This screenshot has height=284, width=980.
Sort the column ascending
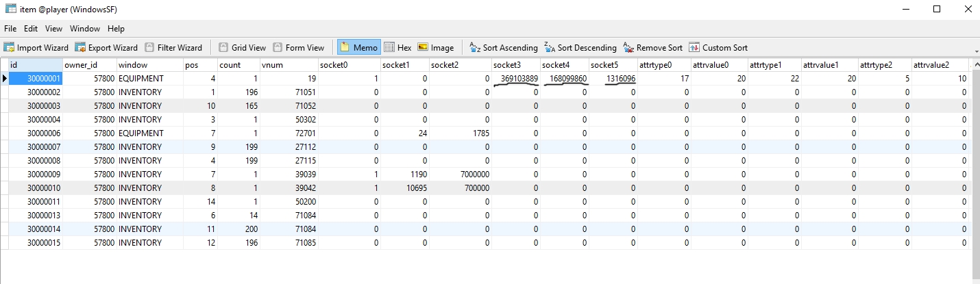pos(503,48)
